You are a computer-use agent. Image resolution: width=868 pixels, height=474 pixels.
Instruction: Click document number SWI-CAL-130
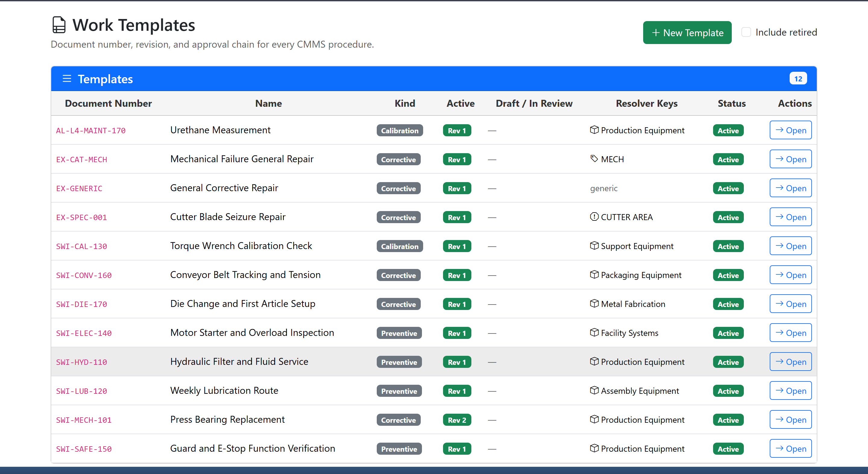tap(82, 246)
